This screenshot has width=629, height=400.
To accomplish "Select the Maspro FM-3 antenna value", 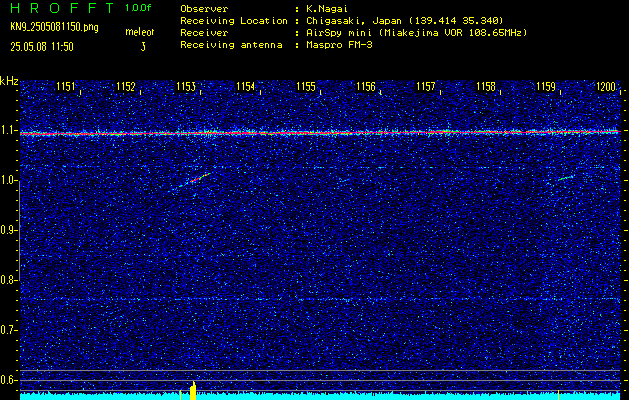I will click(339, 45).
